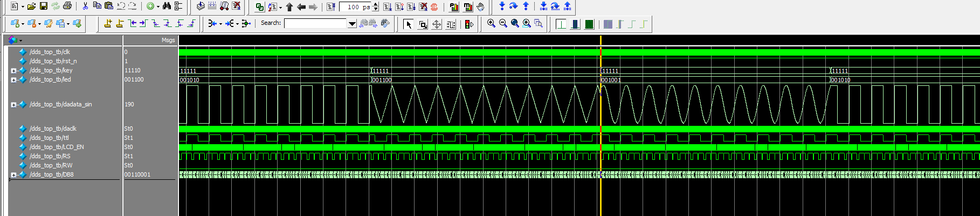Click the Zoom Full magnifier
Viewport: 980px width, 216px height.
[x=515, y=23]
